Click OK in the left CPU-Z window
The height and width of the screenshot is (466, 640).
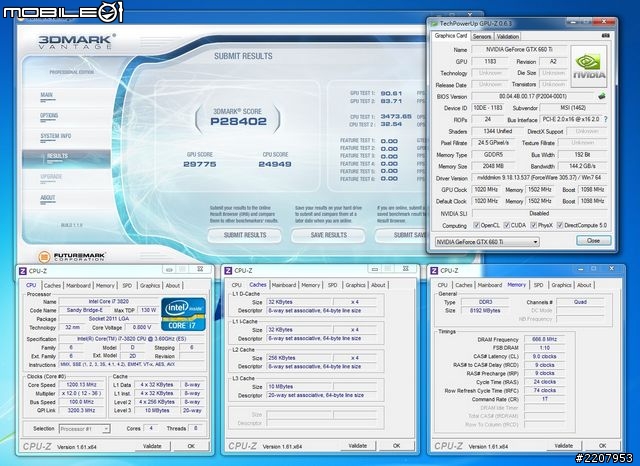(191, 446)
